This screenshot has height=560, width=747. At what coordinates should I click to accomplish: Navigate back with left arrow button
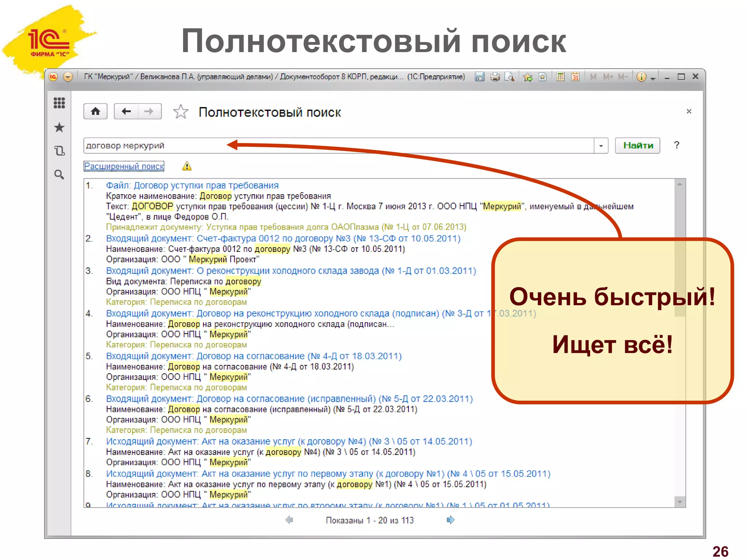coord(126,111)
